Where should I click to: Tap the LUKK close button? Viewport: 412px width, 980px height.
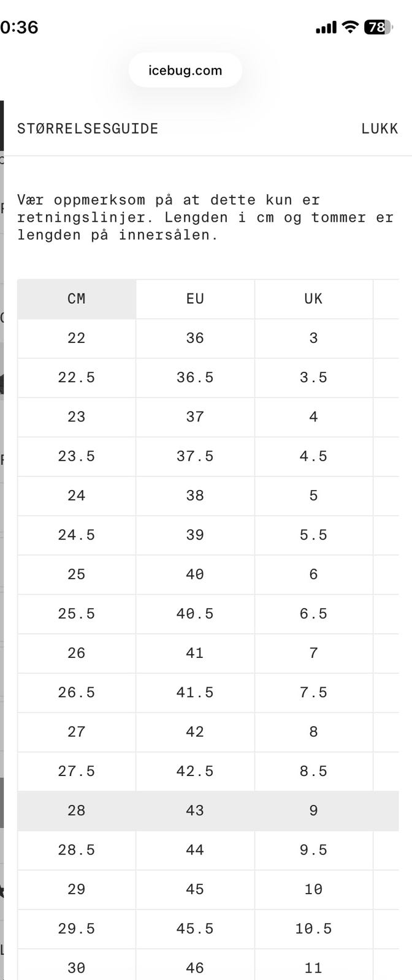[x=379, y=129]
